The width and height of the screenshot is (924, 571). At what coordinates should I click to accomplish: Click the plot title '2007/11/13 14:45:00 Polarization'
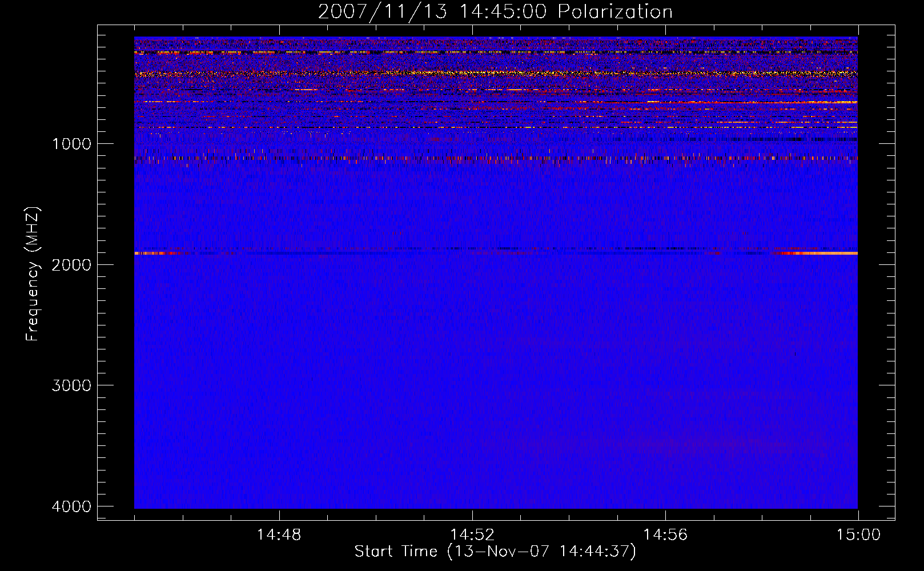[495, 11]
